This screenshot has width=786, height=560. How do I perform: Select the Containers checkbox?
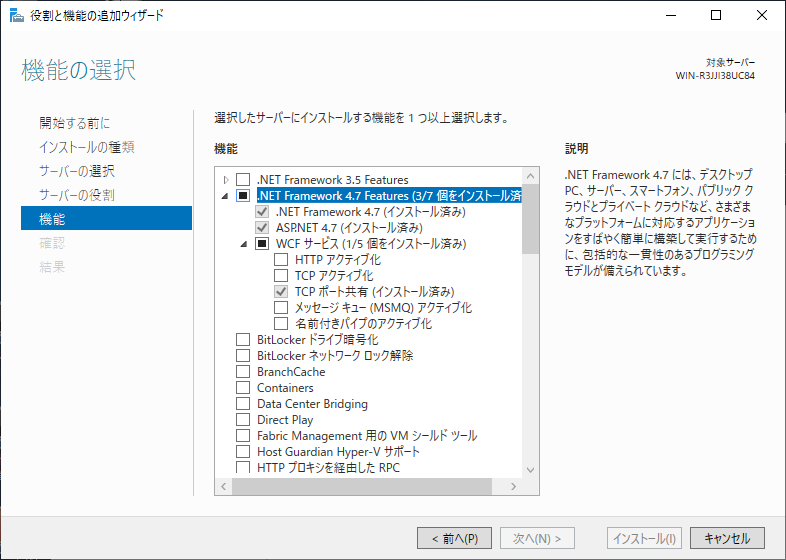tap(243, 388)
